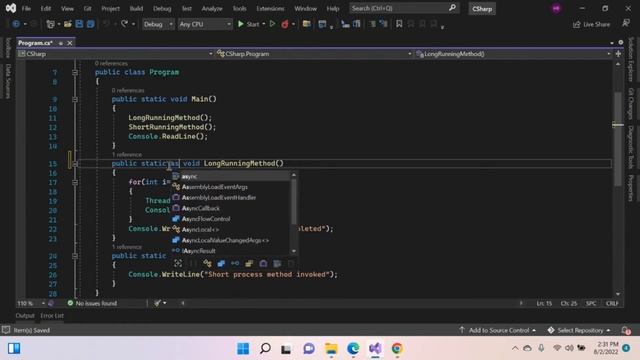The width and height of the screenshot is (640, 360).
Task: Toggle the IntelliSense enums filter
Action: (x=249, y=263)
